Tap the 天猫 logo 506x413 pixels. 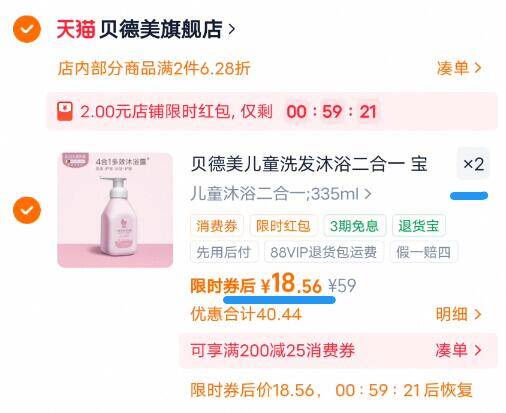pyautogui.click(x=76, y=29)
